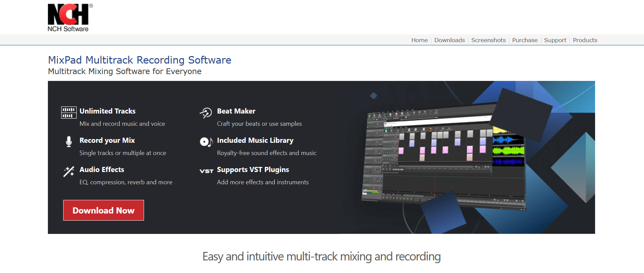Open the Support navigation link
The image size is (644, 273).
555,40
